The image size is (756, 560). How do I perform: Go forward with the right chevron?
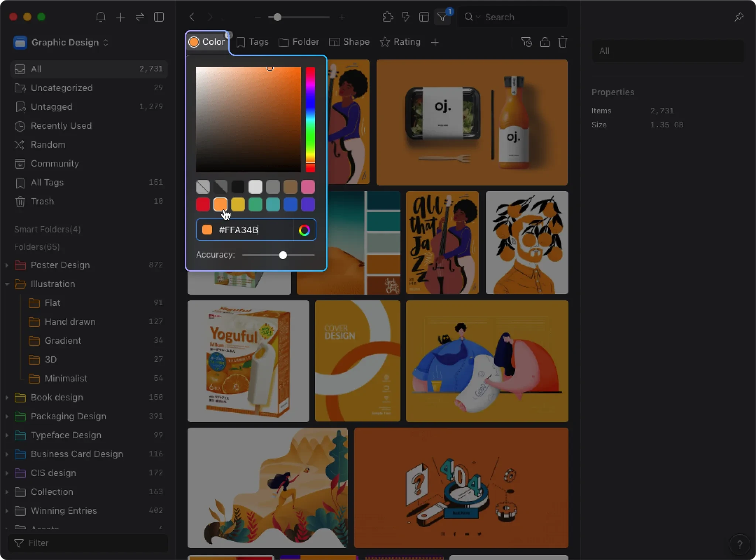pyautogui.click(x=210, y=17)
